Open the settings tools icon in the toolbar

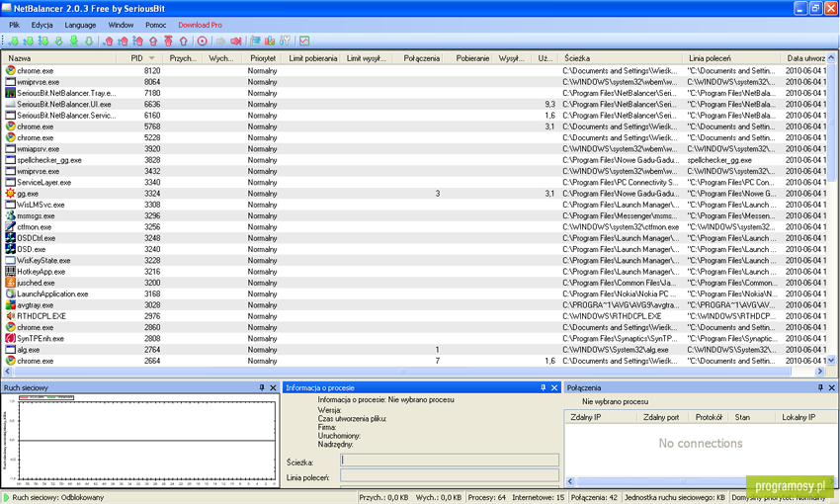[285, 41]
